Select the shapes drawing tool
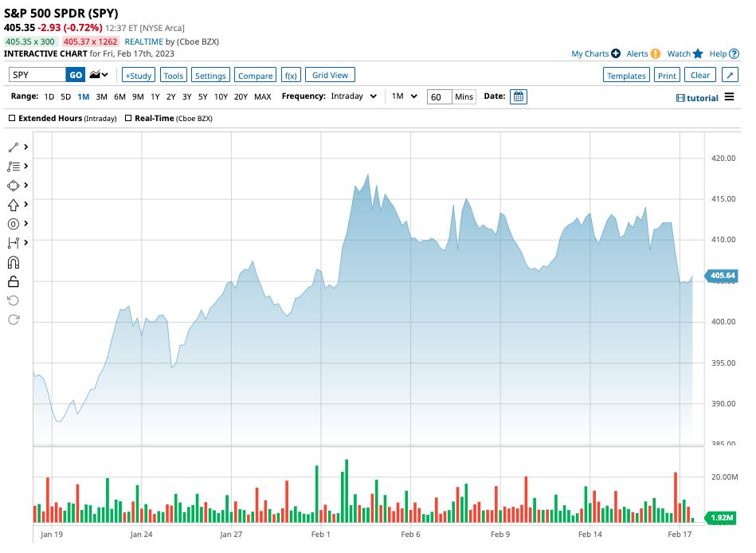756x553 pixels. click(x=14, y=186)
